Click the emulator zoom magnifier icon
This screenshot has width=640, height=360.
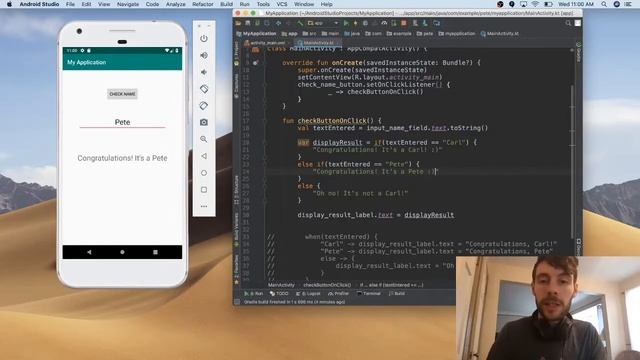click(x=204, y=139)
